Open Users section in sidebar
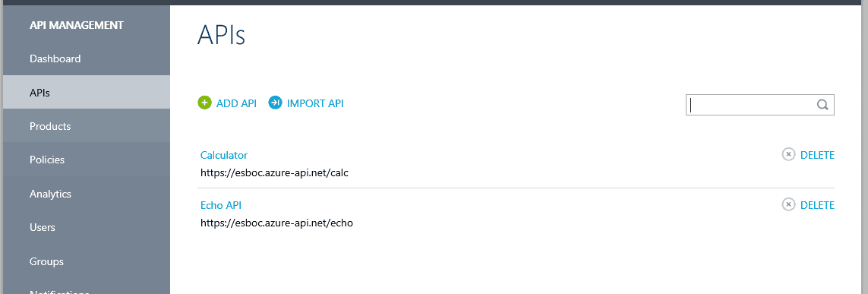The image size is (868, 294). pyautogui.click(x=87, y=228)
